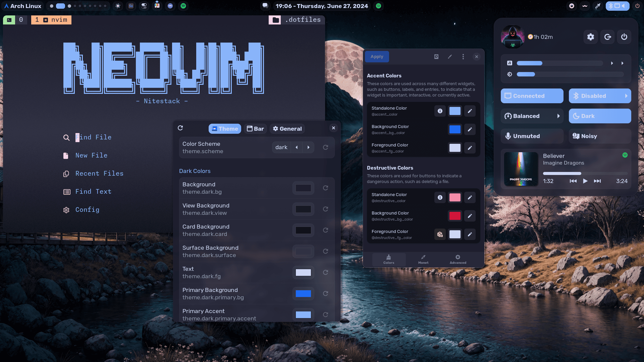This screenshot has height=362, width=644.
Task: Toggle the Dark mode button
Action: tap(600, 116)
